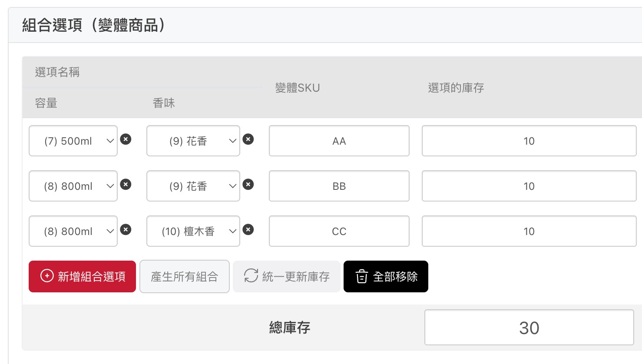Open the (7) 500ml capacity dropdown

[x=73, y=141]
